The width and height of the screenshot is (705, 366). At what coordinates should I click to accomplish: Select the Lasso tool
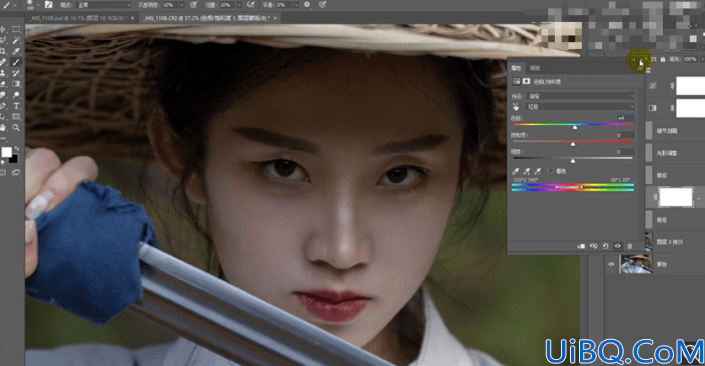tap(4, 40)
